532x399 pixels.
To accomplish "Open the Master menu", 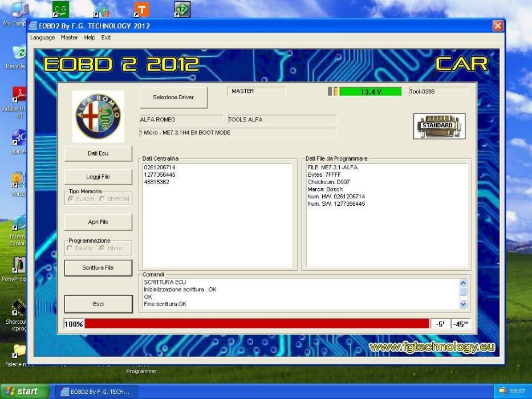I will [70, 38].
